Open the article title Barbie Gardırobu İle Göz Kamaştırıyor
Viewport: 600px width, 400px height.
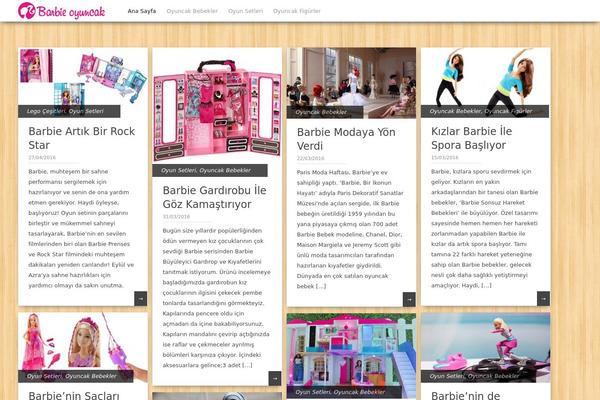(214, 197)
